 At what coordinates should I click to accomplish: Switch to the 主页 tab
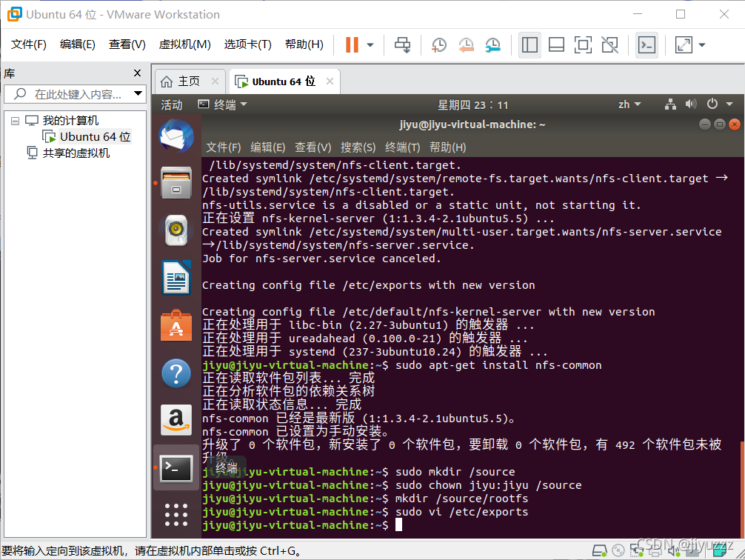point(188,81)
